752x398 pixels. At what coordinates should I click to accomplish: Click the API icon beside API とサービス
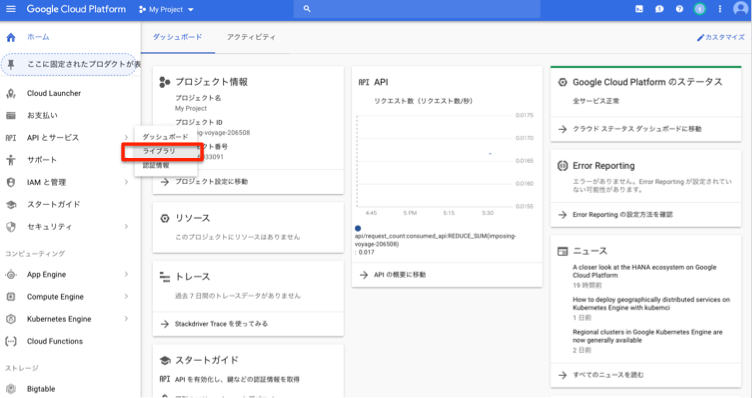[11, 138]
